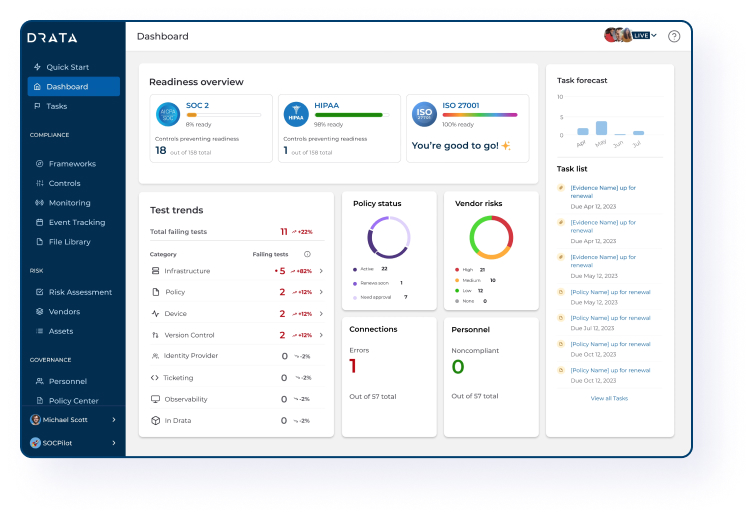Click the Policy Center document icon

click(39, 400)
